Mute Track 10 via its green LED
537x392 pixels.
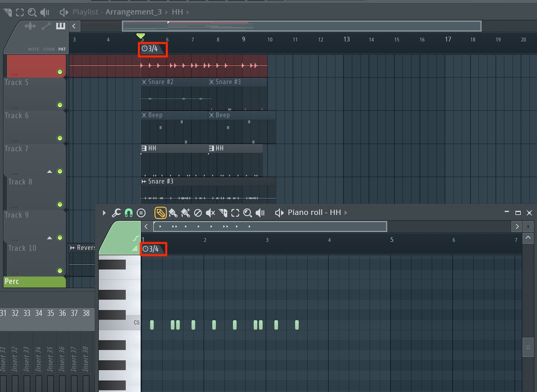coord(60,271)
